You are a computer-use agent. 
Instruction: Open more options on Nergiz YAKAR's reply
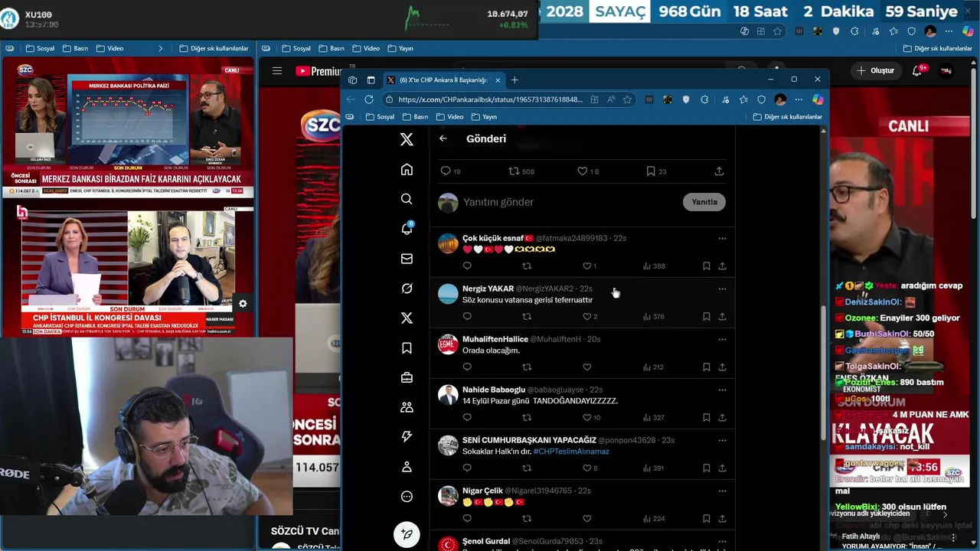(x=722, y=289)
